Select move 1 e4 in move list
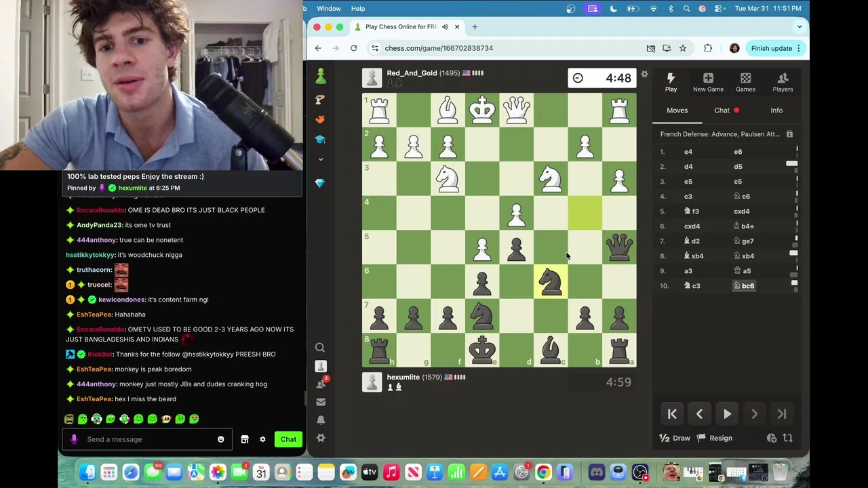 [688, 152]
